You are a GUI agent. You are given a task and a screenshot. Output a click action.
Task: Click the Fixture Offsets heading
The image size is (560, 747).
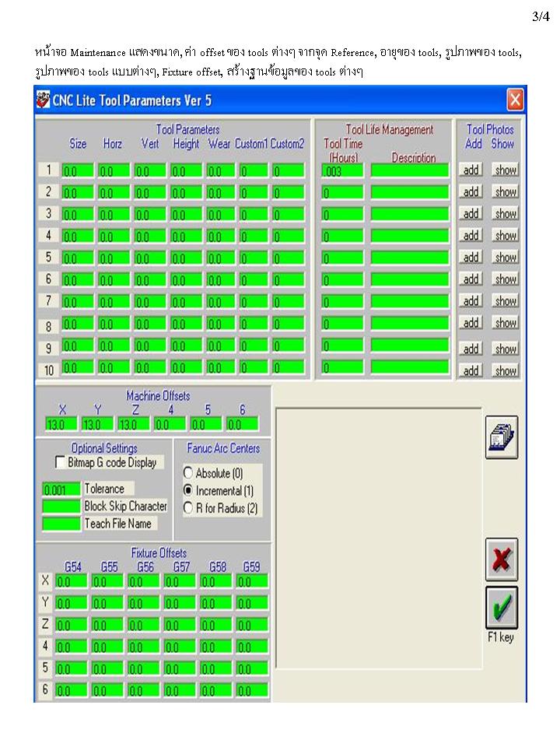point(159,552)
